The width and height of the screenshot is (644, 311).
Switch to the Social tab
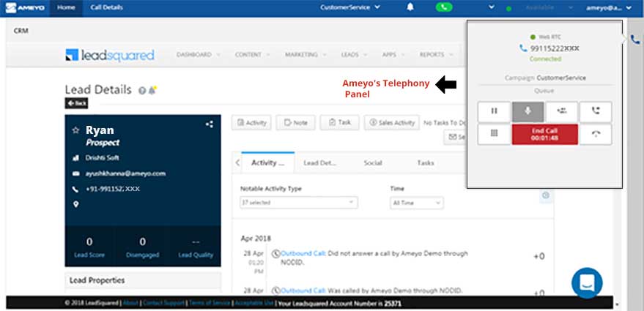[x=373, y=163]
